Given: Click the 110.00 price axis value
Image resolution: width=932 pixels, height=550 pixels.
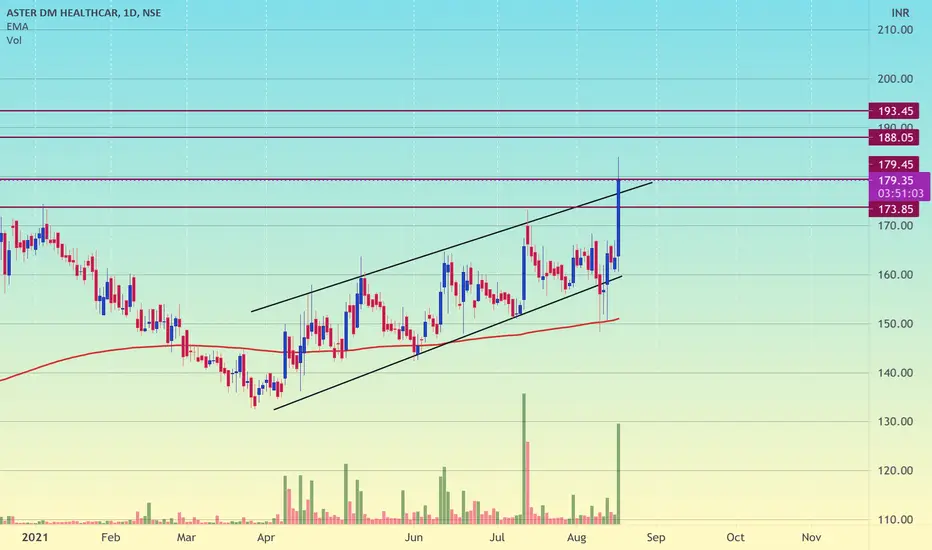Looking at the screenshot, I should coord(895,520).
